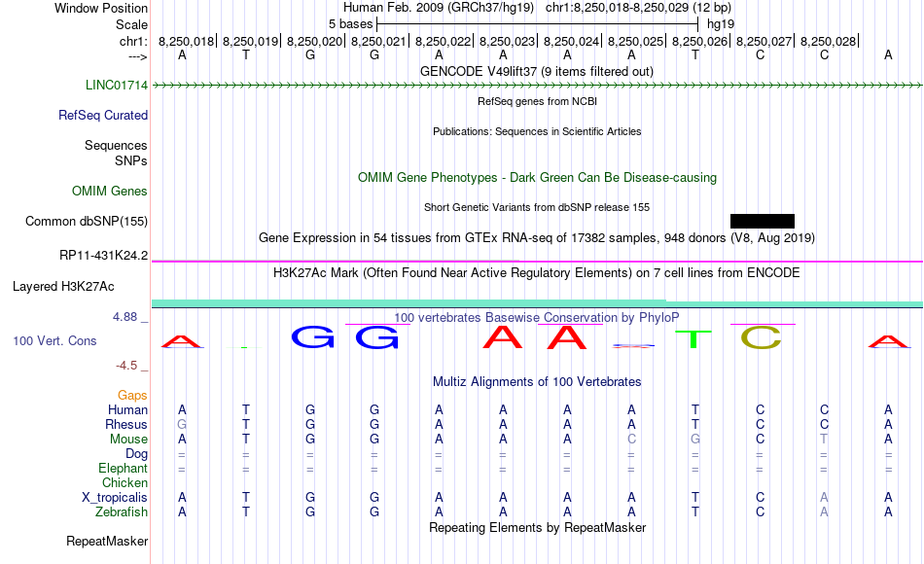Click the Rhesus species row label
The height and width of the screenshot is (564, 924).
(126, 424)
